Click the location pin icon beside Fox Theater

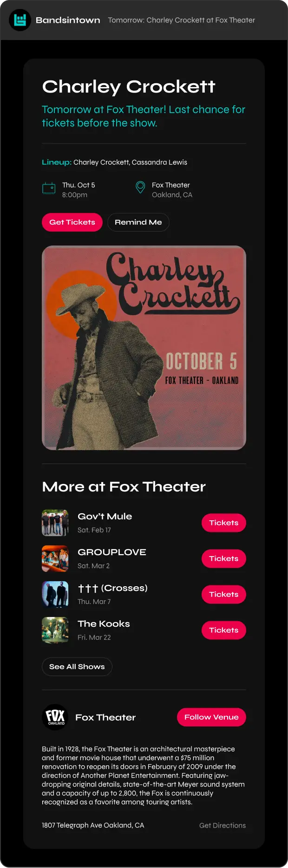point(140,187)
